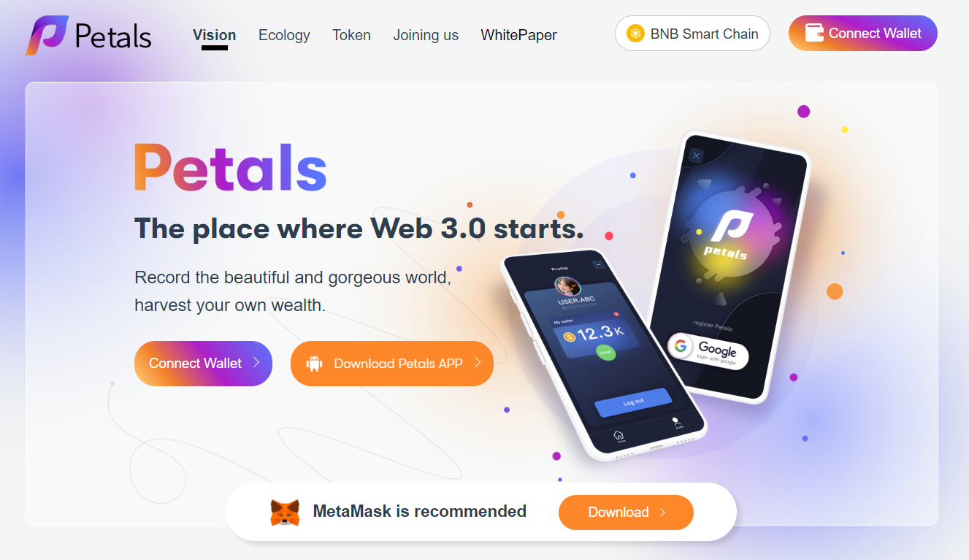Open the Joining us page
The image size is (969, 560).
426,35
